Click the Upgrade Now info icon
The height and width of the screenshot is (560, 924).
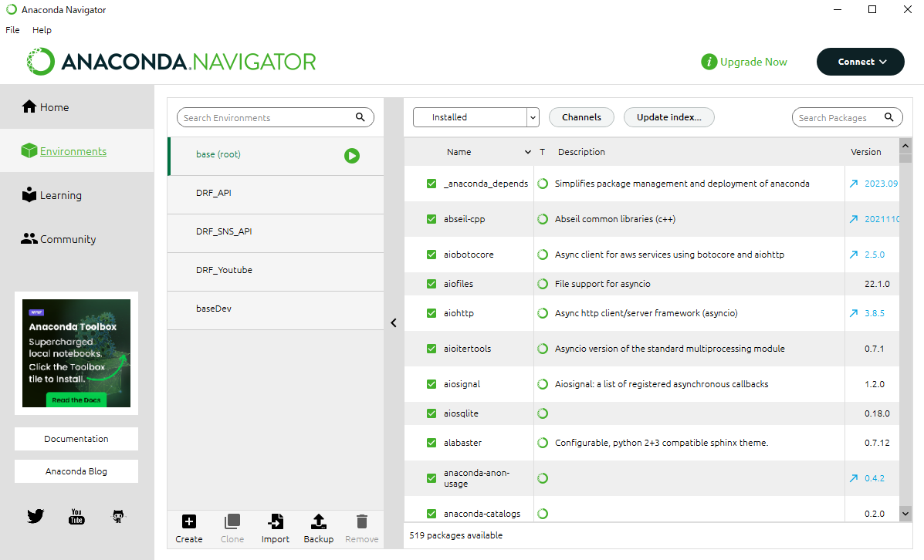point(709,62)
